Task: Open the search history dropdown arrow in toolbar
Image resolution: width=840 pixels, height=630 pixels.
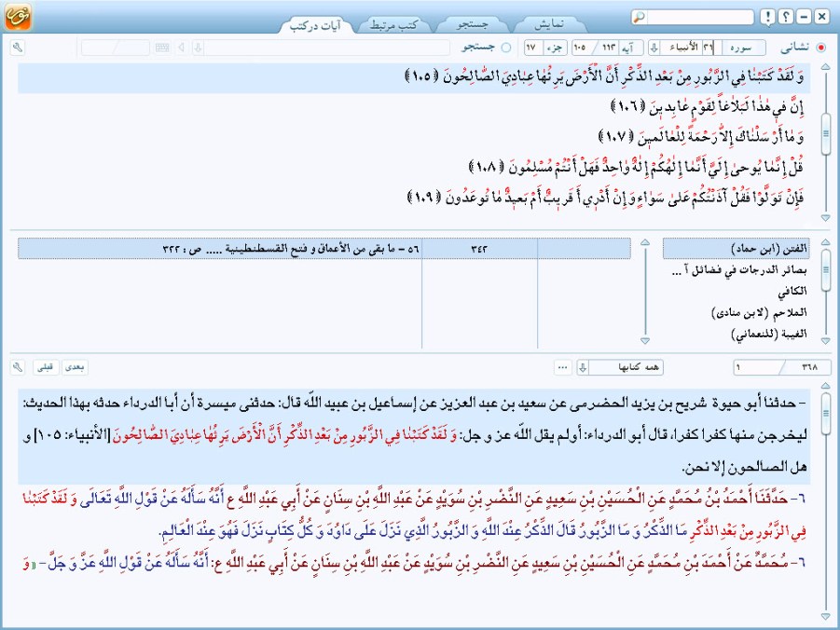Action: pos(198,48)
